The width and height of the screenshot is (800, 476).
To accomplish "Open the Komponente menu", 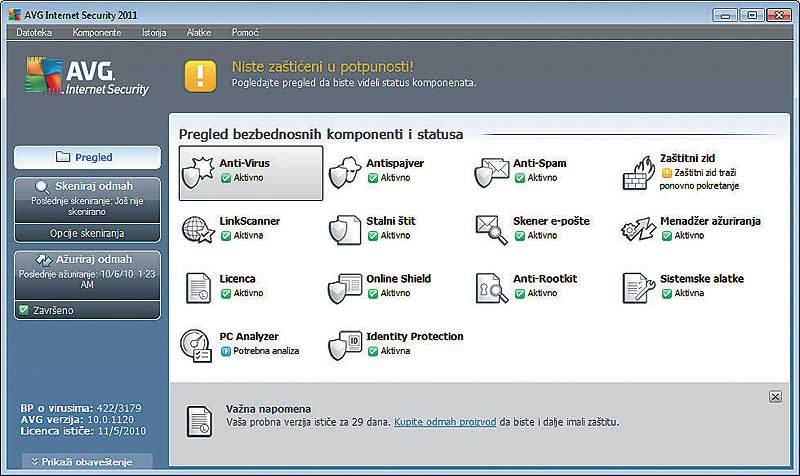I will pyautogui.click(x=96, y=33).
